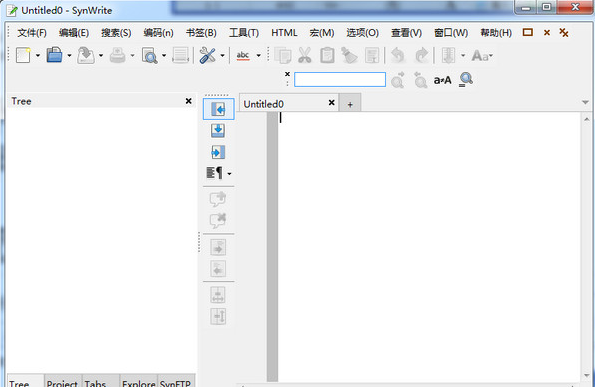The image size is (595, 387).
Task: Toggle the right panel icon
Action: (x=218, y=152)
